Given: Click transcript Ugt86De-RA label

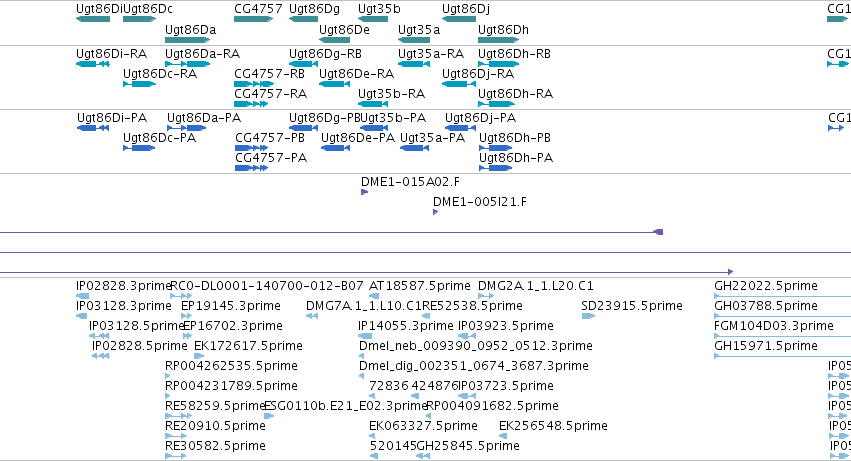Looking at the screenshot, I should point(357,74).
